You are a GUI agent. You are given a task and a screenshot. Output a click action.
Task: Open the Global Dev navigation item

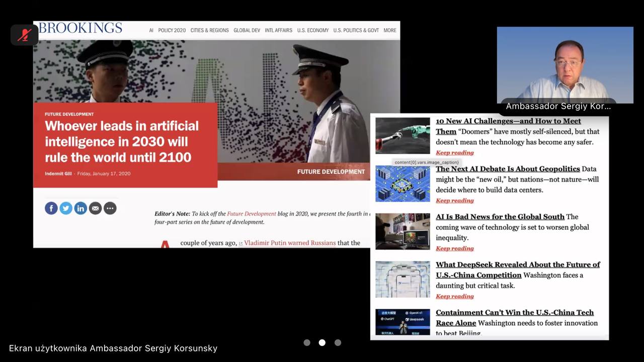pyautogui.click(x=247, y=30)
